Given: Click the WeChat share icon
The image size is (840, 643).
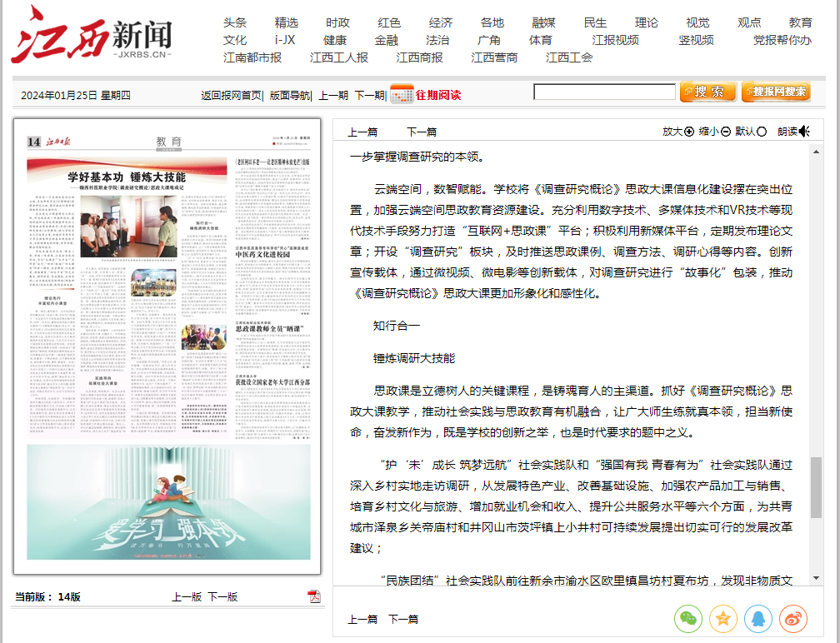Looking at the screenshot, I should coord(687,618).
